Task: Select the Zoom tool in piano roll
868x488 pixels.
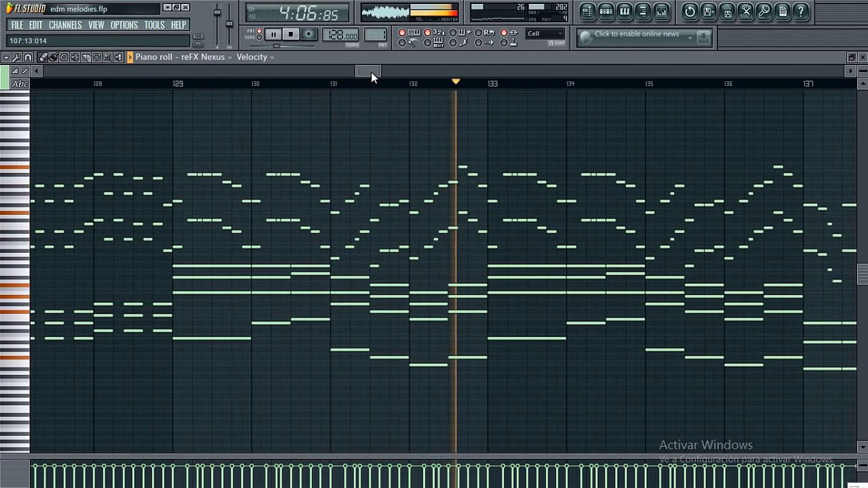Action: 107,58
